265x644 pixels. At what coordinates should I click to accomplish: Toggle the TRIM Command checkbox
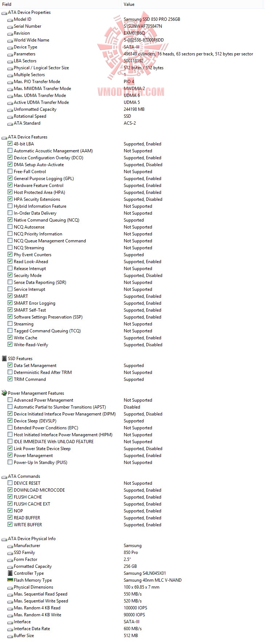tap(10, 379)
